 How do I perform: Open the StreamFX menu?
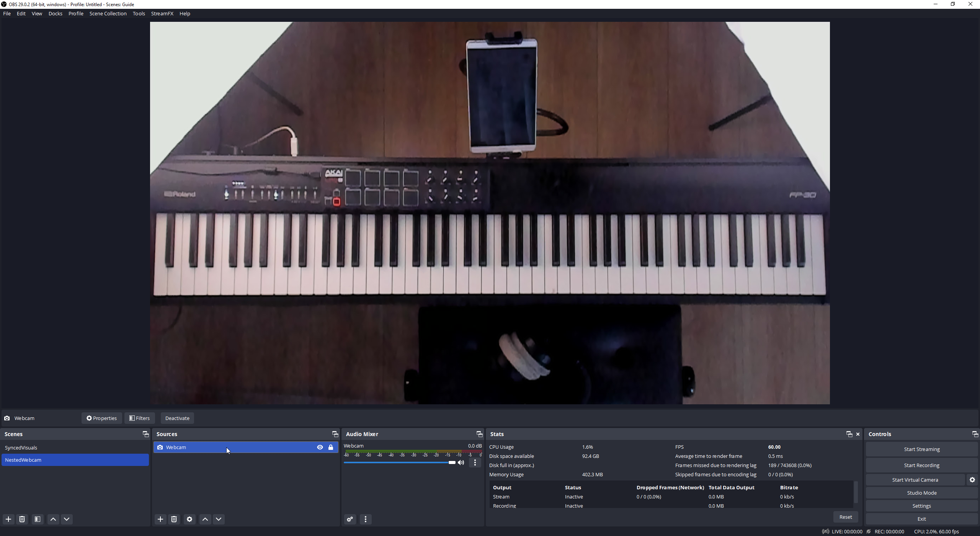coord(162,13)
